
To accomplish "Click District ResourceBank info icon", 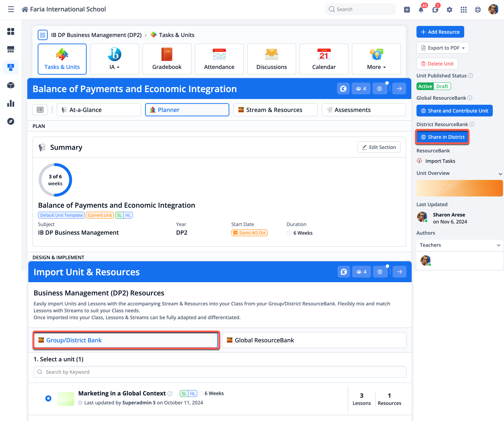I will click(472, 124).
